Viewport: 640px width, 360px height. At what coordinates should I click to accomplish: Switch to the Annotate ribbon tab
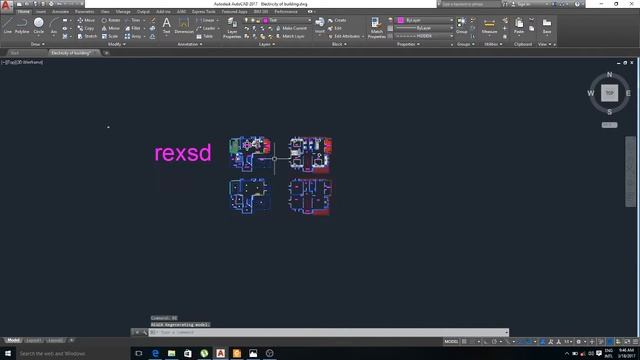click(x=60, y=12)
